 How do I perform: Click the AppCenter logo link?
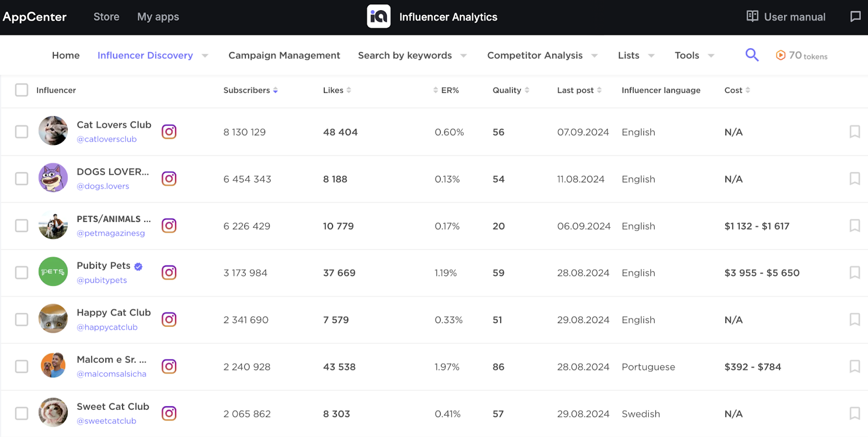35,17
